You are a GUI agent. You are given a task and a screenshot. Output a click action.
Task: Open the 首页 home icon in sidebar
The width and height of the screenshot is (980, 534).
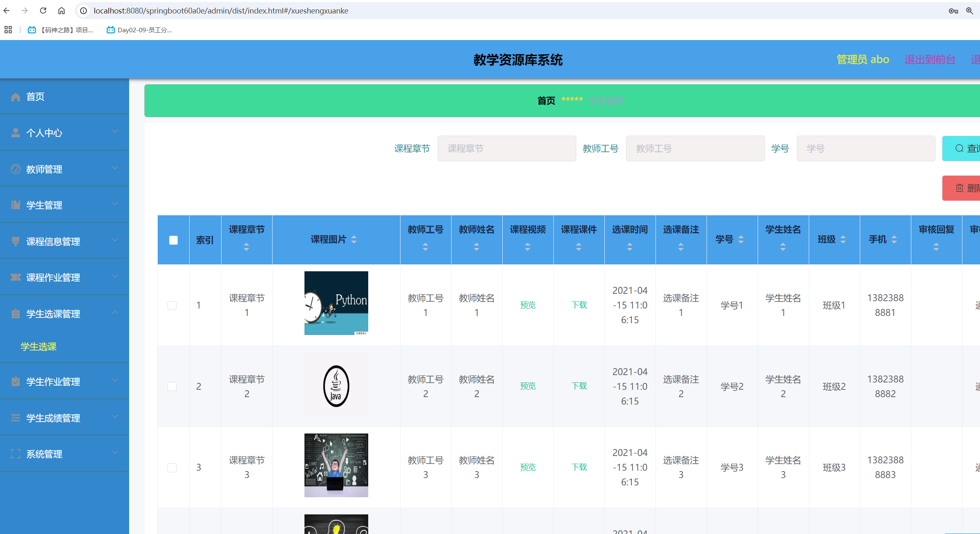click(16, 96)
